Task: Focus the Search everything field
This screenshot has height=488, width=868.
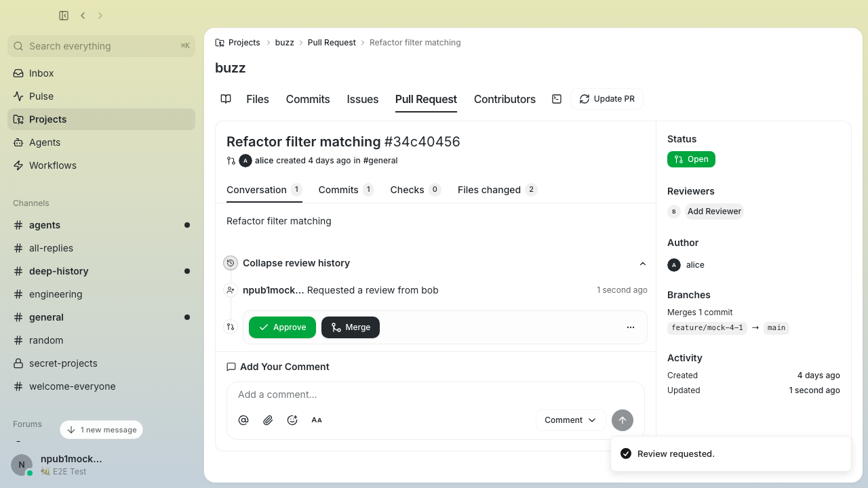Action: click(x=102, y=46)
